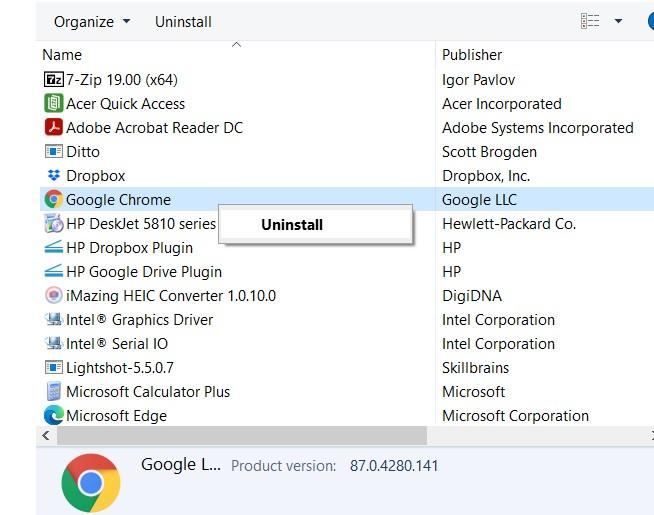Screen dimensions: 654x515
Task: Click the Uninstall toolbar button
Action: [183, 22]
